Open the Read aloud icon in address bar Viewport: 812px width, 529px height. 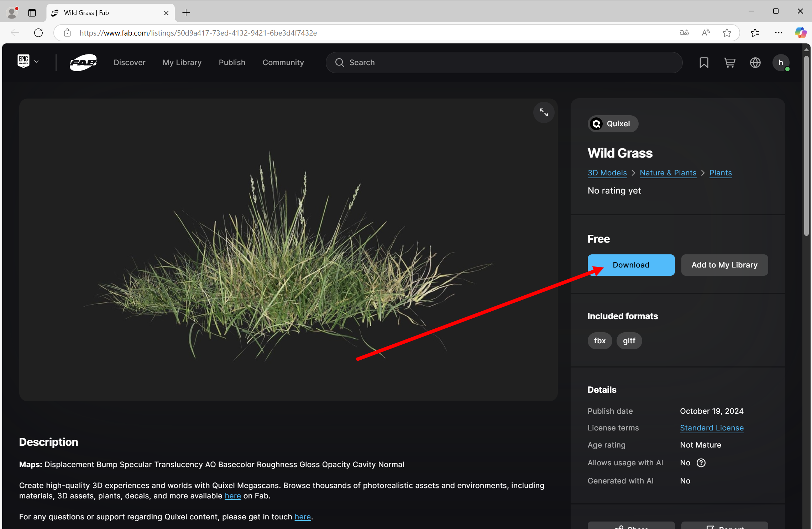705,33
